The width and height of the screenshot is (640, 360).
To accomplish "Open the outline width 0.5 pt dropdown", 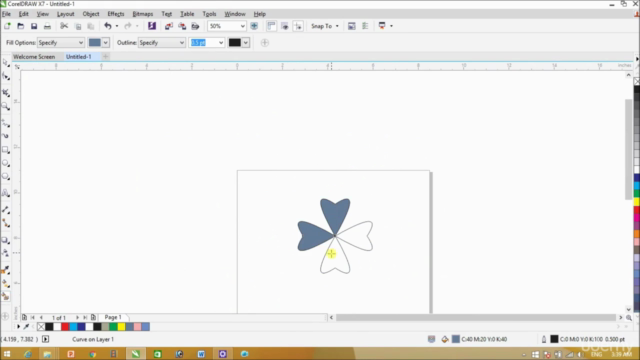I will coord(221,42).
